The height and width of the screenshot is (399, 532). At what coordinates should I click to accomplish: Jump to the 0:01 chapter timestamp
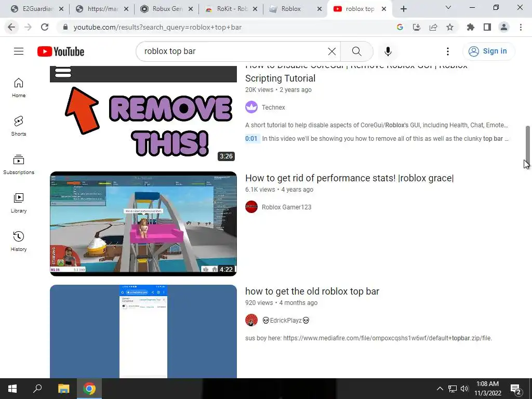[x=251, y=139]
